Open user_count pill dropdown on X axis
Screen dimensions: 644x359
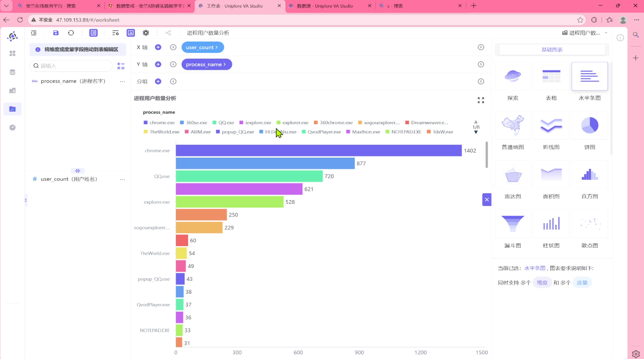point(202,47)
